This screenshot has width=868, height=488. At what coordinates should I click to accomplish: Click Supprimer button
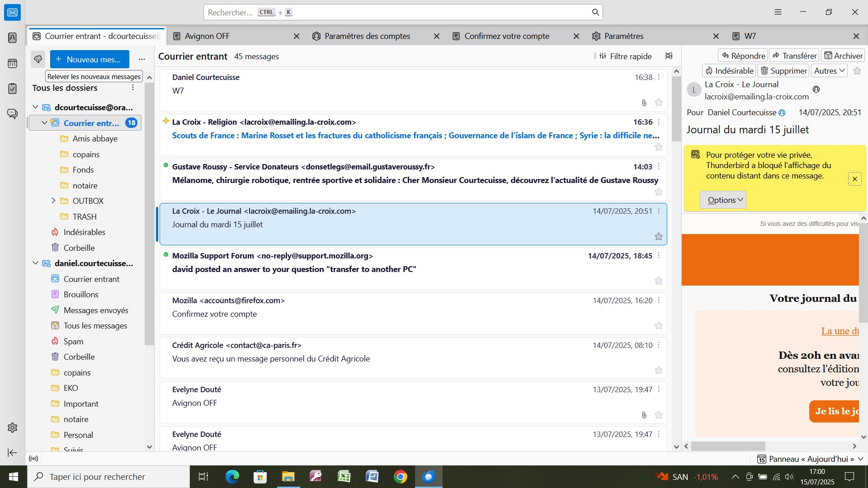[x=783, y=70]
